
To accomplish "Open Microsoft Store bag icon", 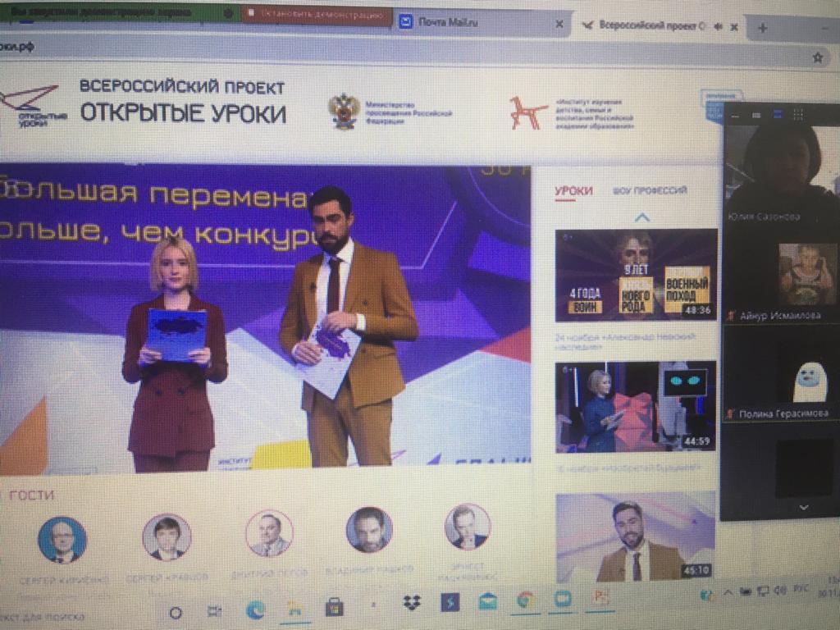I will point(335,607).
